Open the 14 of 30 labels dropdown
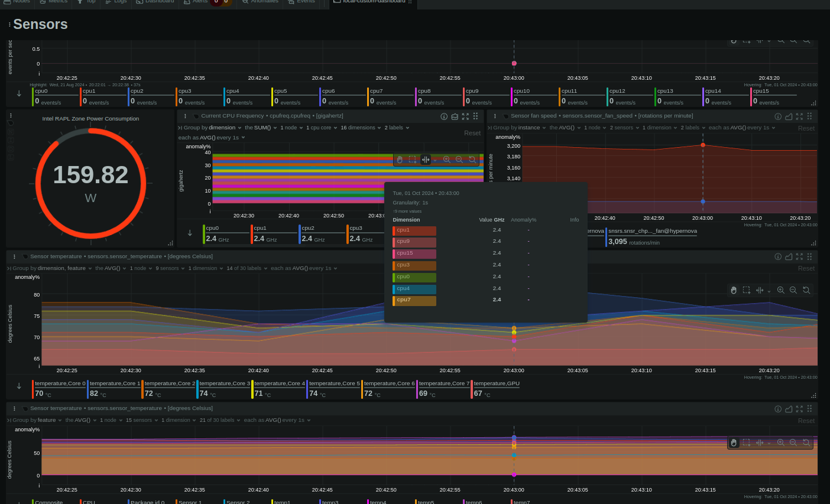The width and height of the screenshot is (830, 504). 247,268
